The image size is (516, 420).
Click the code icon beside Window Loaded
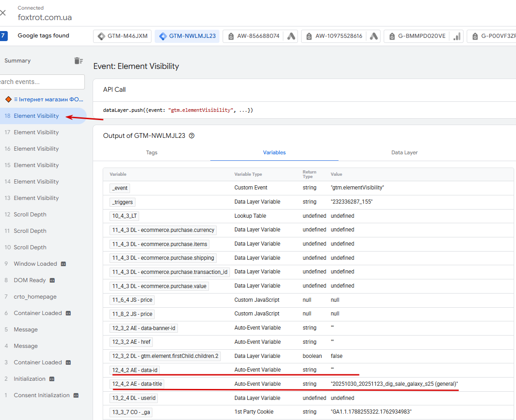coord(63,264)
